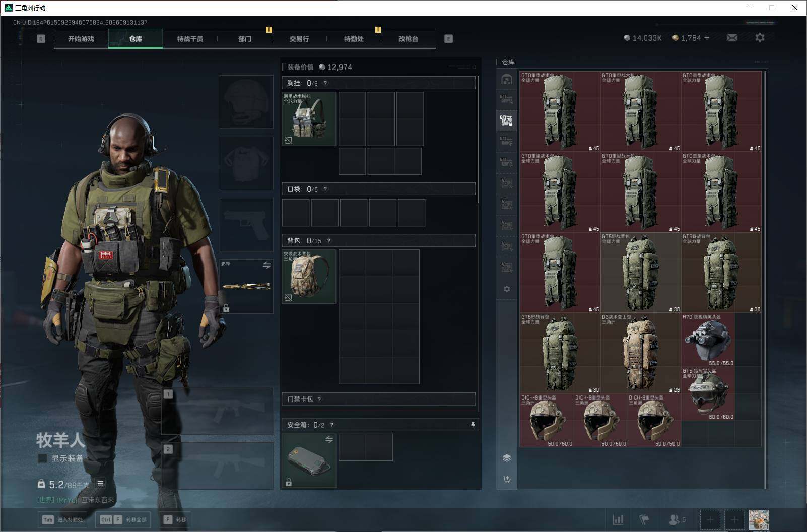Open the 交易行 tab

tap(299, 39)
